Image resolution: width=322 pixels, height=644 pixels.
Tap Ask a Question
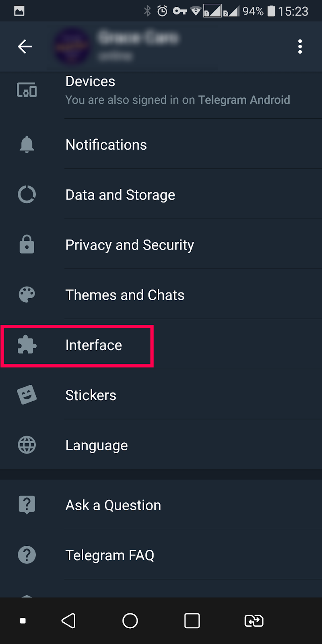pos(113,505)
